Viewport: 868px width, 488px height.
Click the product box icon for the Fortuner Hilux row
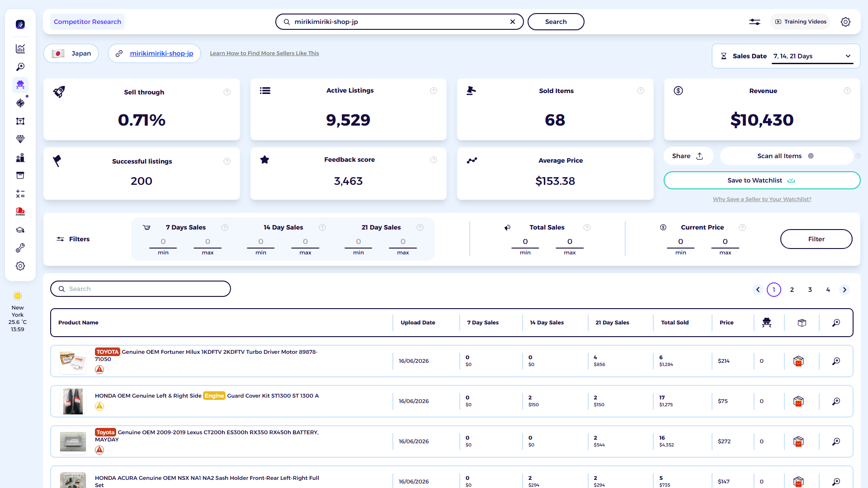click(798, 361)
